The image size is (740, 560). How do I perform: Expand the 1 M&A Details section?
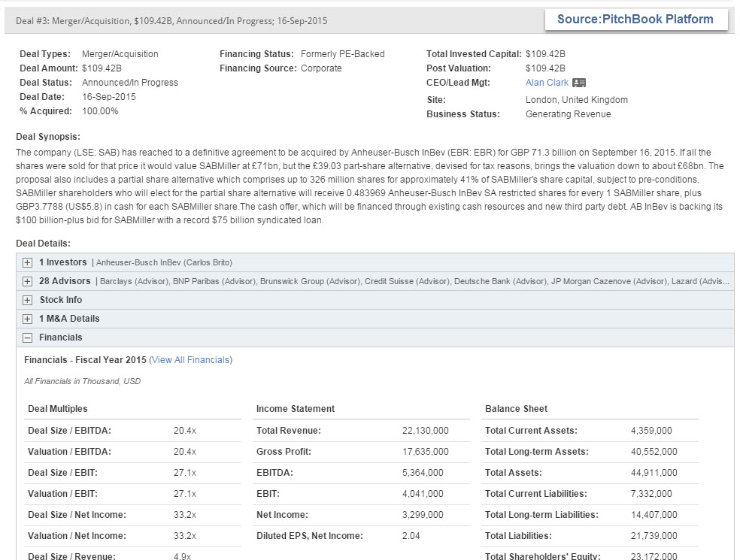pyautogui.click(x=27, y=319)
